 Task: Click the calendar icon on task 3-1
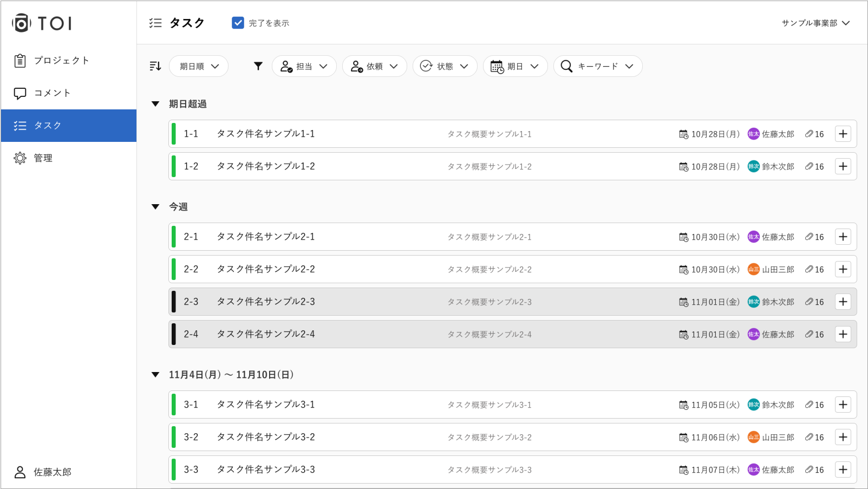tap(683, 405)
